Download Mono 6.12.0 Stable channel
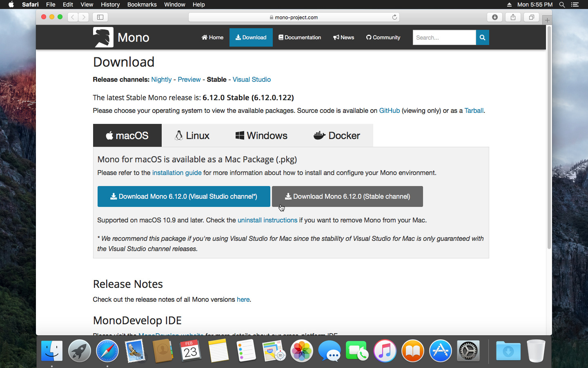This screenshot has height=368, width=588. [x=347, y=197]
